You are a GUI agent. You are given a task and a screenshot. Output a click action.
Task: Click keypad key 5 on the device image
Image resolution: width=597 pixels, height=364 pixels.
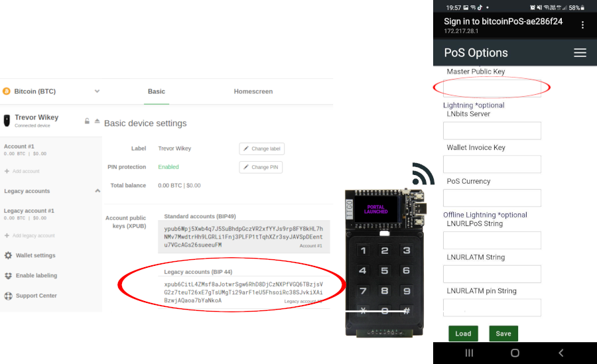coord(385,271)
